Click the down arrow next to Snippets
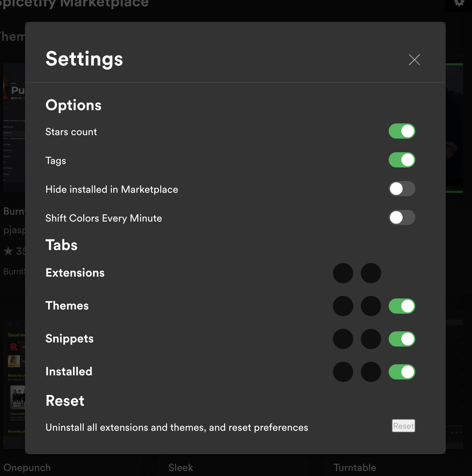This screenshot has width=472, height=476. pos(371,339)
